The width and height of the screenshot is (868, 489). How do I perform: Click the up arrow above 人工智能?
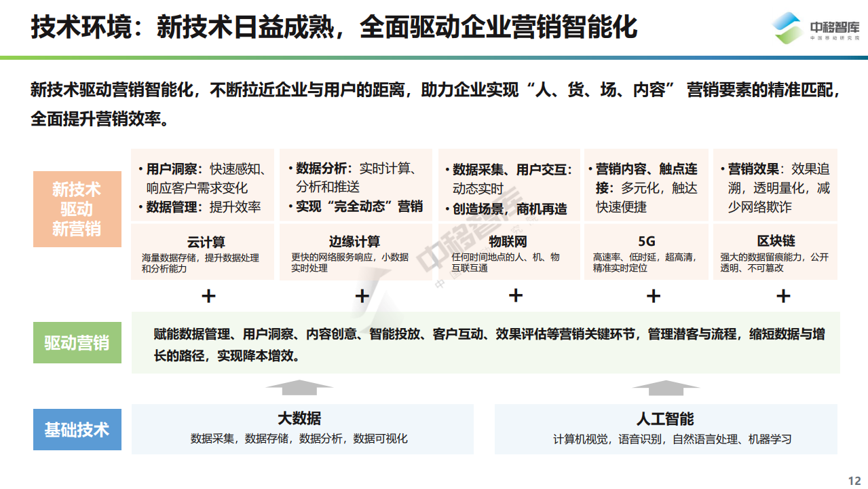click(665, 388)
